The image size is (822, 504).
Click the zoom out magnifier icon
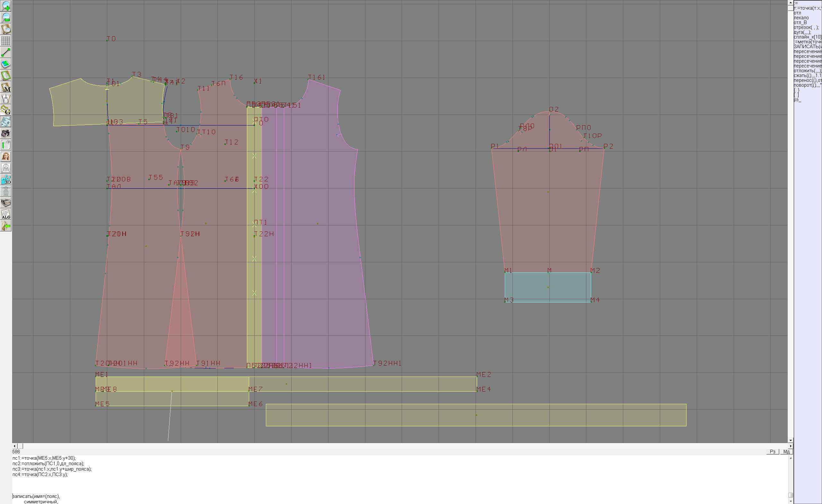[x=6, y=17]
